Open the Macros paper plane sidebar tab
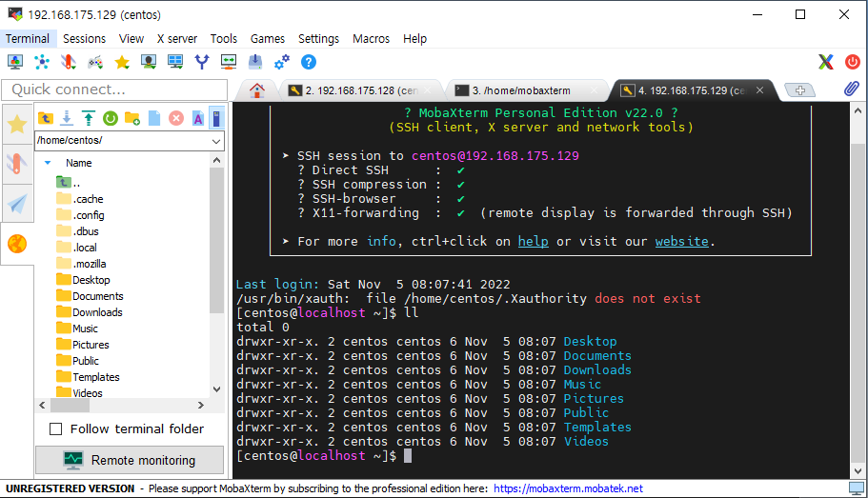Image resolution: width=868 pixels, height=498 pixels. [17, 204]
